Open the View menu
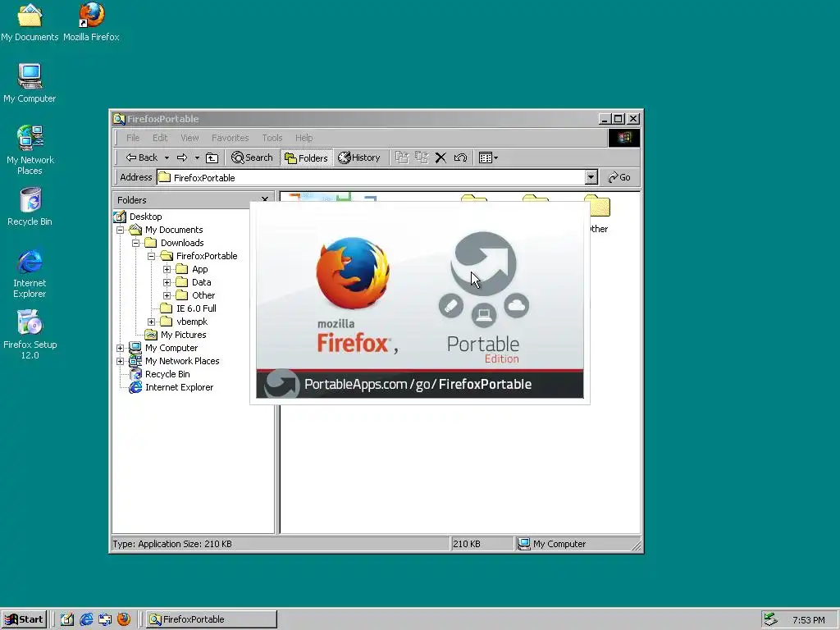Viewport: 840px width, 630px height. click(x=189, y=138)
